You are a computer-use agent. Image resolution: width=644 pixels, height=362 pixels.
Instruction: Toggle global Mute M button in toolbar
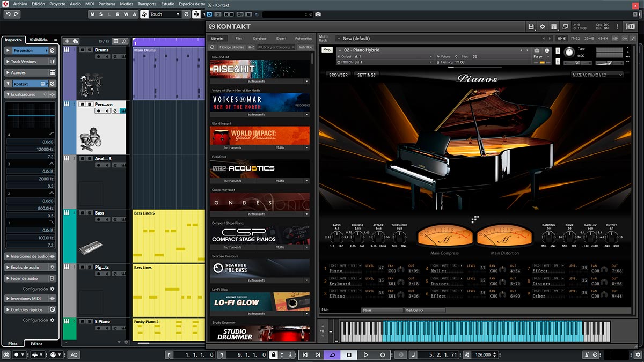pos(92,14)
